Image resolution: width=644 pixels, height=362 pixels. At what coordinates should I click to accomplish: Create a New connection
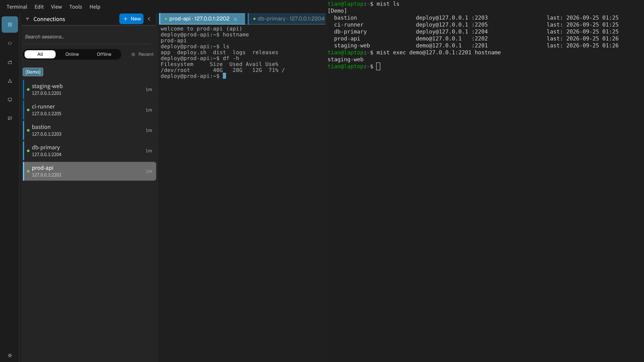(x=131, y=19)
